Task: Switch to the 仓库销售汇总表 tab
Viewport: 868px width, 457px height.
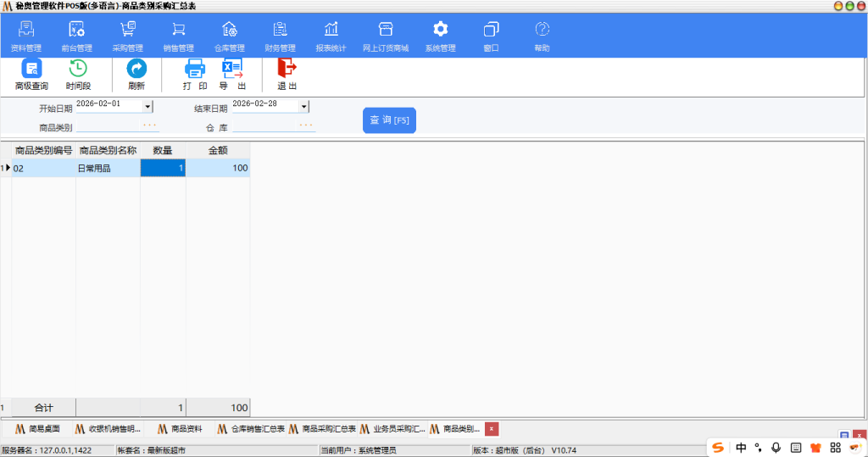Action: pyautogui.click(x=253, y=429)
